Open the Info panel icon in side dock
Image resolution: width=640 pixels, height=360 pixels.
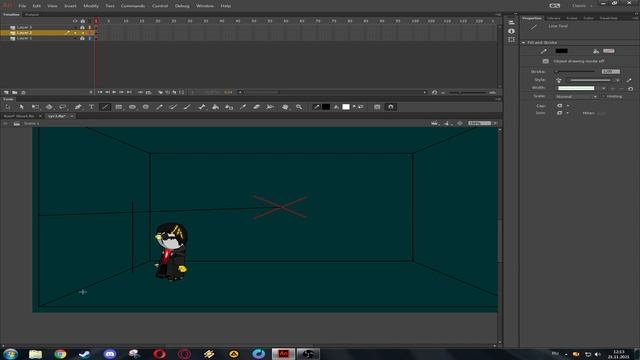[x=511, y=31]
